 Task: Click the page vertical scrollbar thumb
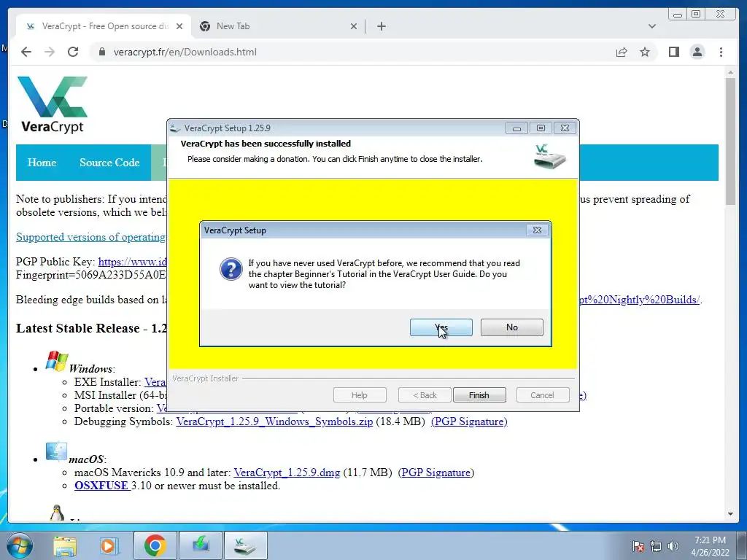coord(730,141)
